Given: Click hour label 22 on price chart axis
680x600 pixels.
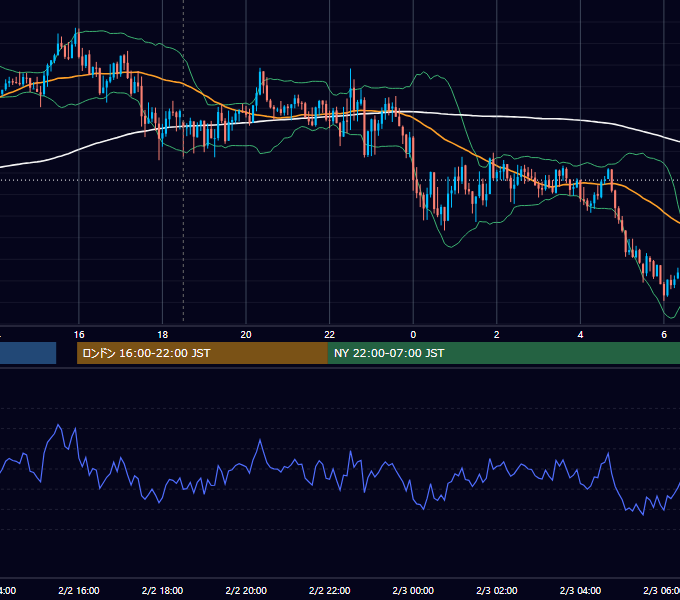Looking at the screenshot, I should [330, 335].
